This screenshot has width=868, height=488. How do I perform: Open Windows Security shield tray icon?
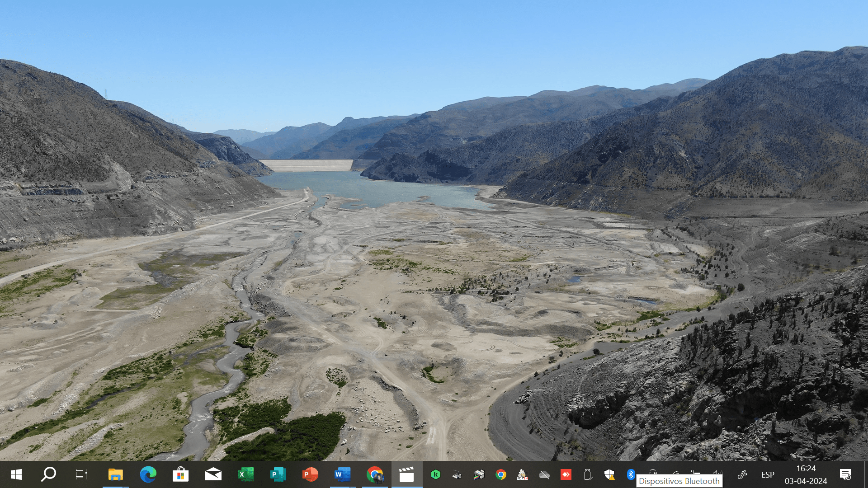[609, 474]
